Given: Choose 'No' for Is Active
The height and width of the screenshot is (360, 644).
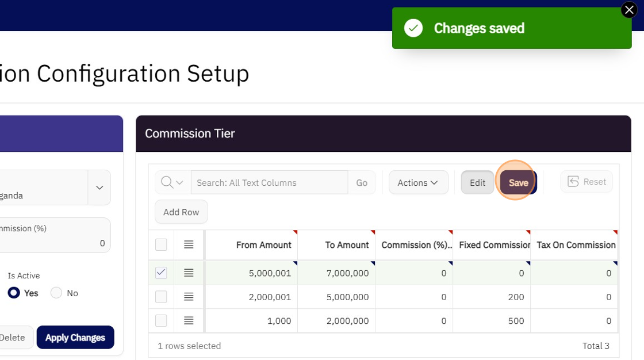Looking at the screenshot, I should [56, 293].
